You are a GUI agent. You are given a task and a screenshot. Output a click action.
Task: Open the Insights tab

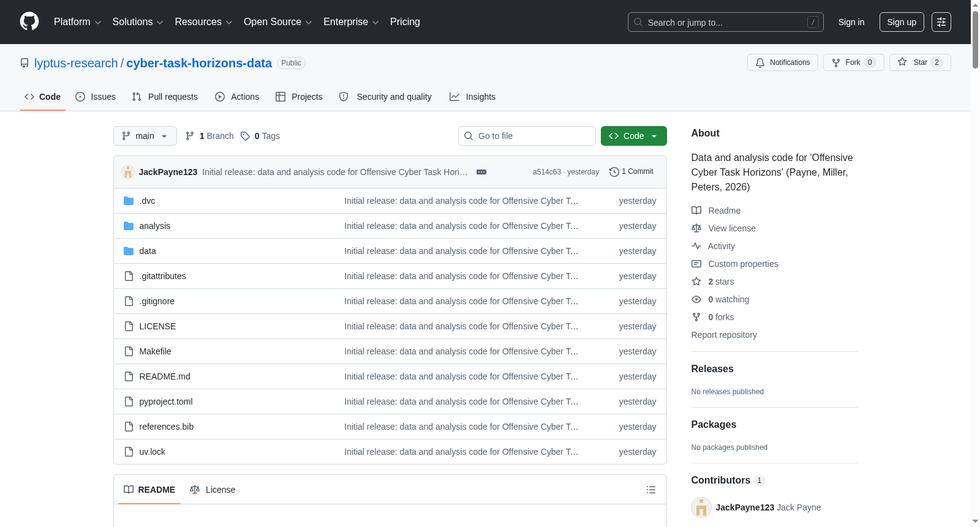click(x=472, y=97)
